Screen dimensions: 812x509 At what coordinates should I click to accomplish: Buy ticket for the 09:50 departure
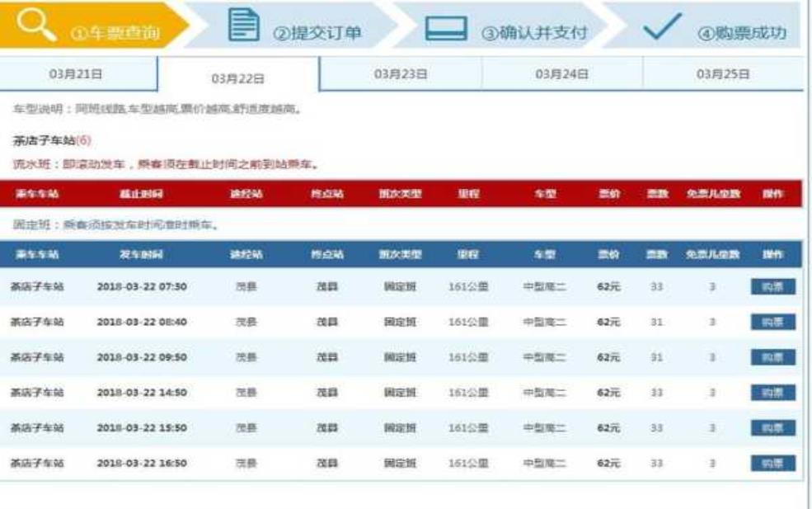click(x=773, y=357)
